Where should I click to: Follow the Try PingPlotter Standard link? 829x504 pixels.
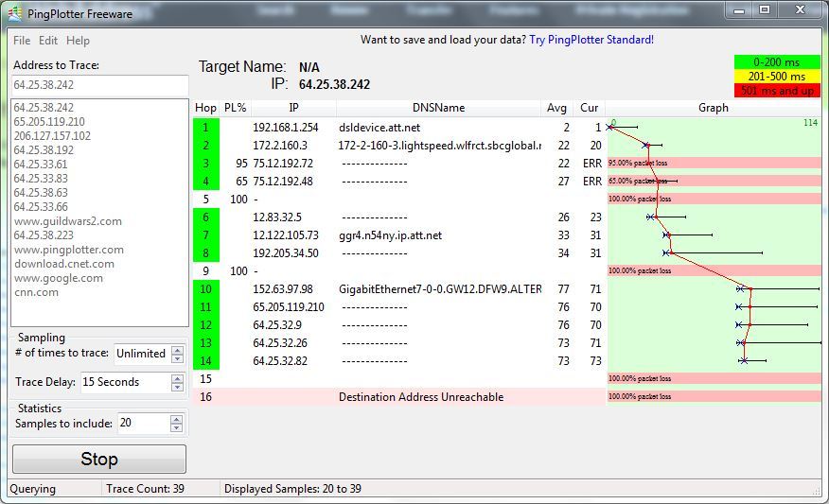click(x=591, y=40)
